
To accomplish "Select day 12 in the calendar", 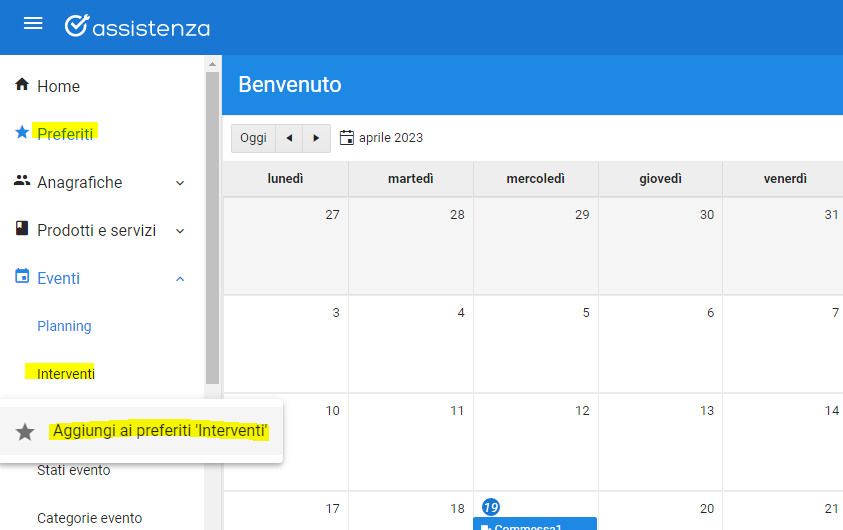I will [x=582, y=411].
